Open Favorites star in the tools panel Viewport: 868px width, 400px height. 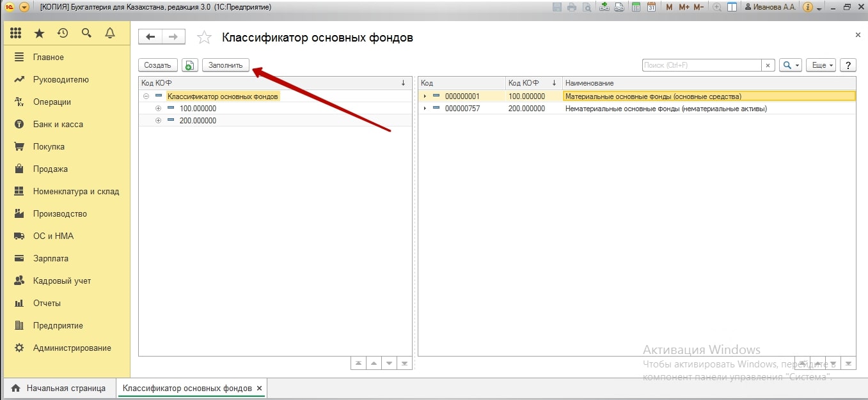[x=39, y=33]
